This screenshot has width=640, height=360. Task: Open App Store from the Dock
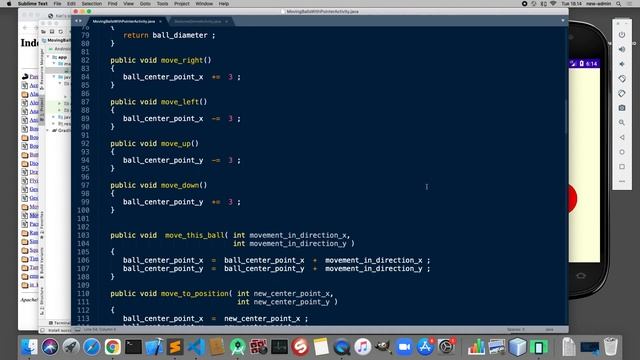pos(425,347)
